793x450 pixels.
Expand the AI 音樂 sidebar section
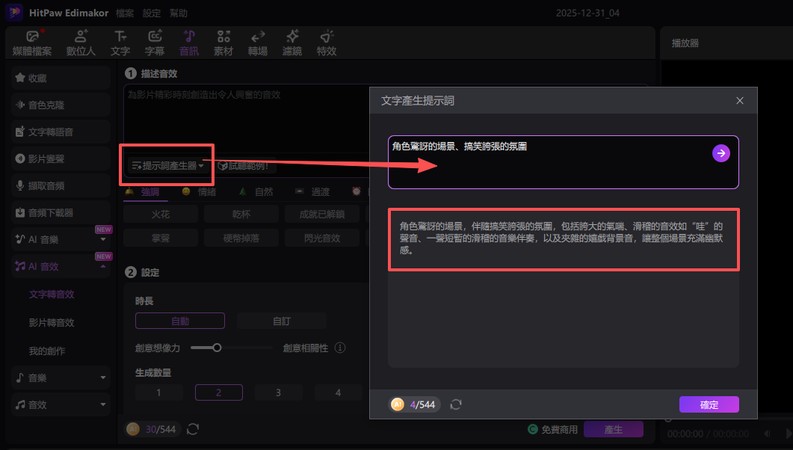click(103, 240)
